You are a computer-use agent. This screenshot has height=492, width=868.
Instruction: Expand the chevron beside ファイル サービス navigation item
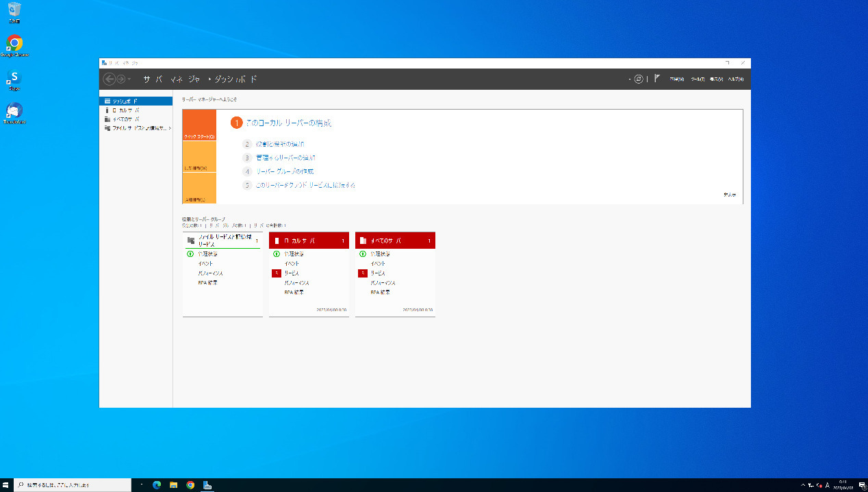click(x=170, y=128)
